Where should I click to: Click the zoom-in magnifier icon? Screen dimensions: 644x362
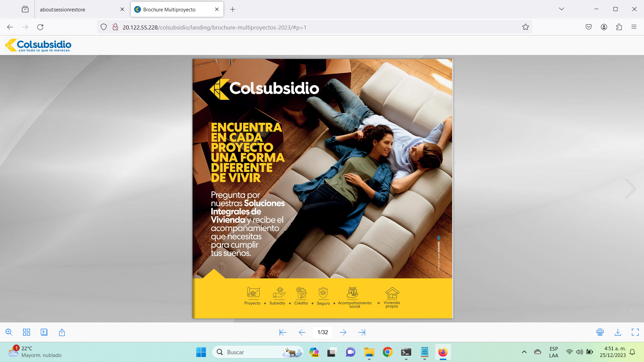pyautogui.click(x=9, y=332)
